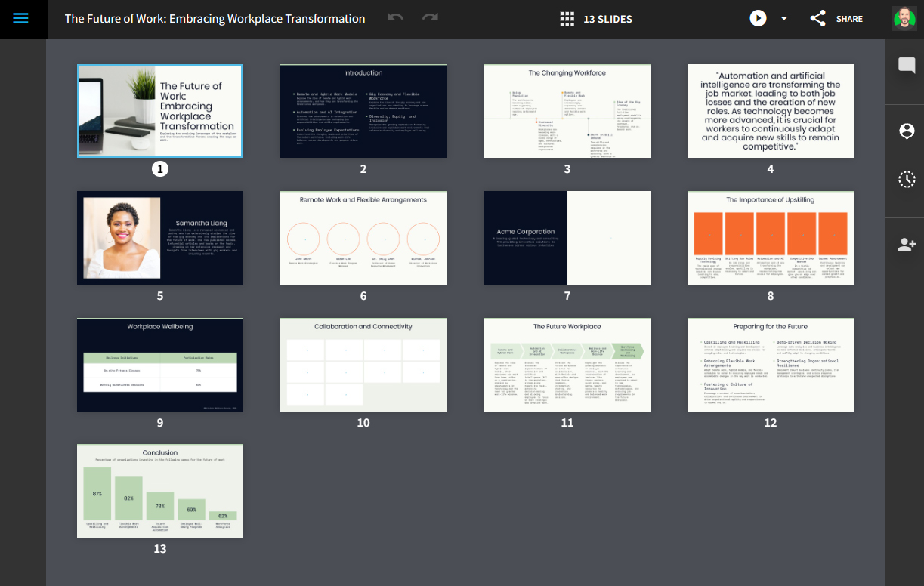Expand the play options dropdown arrow
The image size is (924, 586).
pos(783,19)
